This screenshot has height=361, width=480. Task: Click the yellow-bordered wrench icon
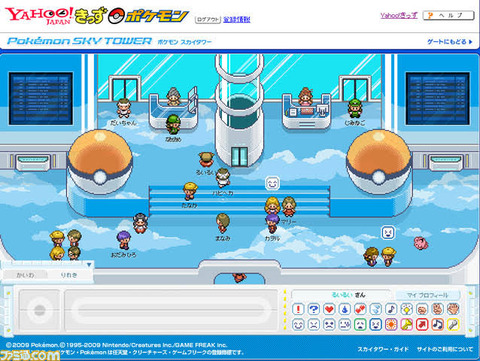(x=453, y=324)
